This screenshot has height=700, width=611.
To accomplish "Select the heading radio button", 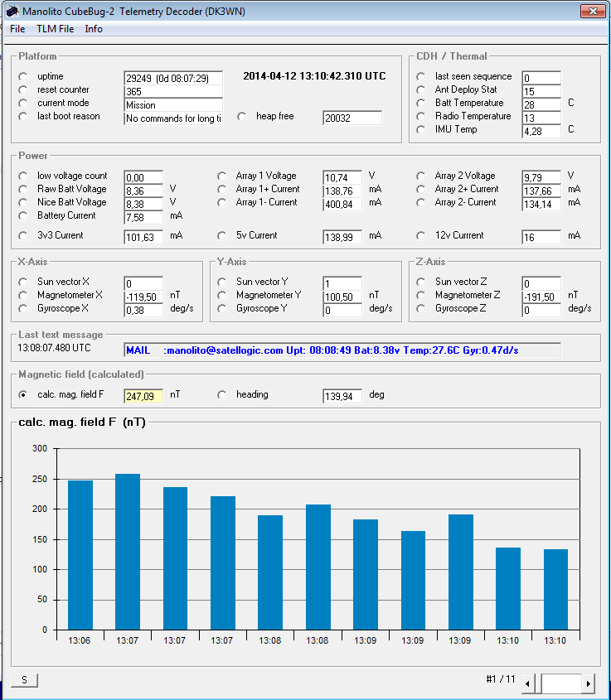I will (222, 395).
